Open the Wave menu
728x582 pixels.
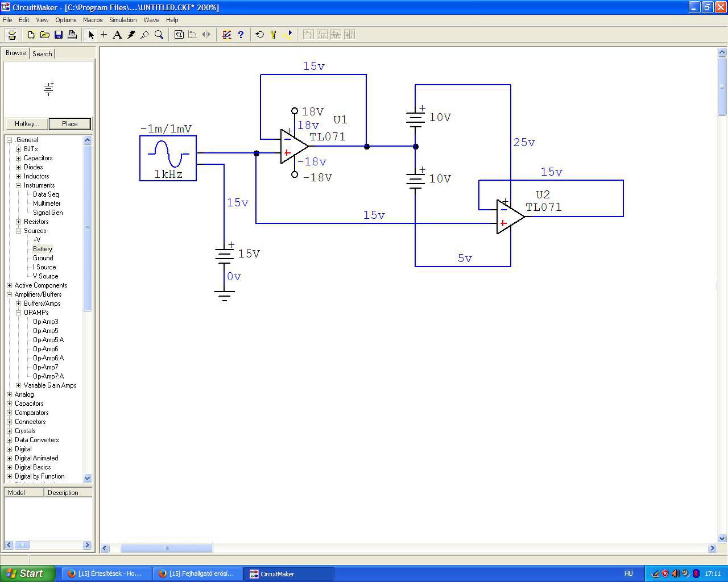coord(151,20)
